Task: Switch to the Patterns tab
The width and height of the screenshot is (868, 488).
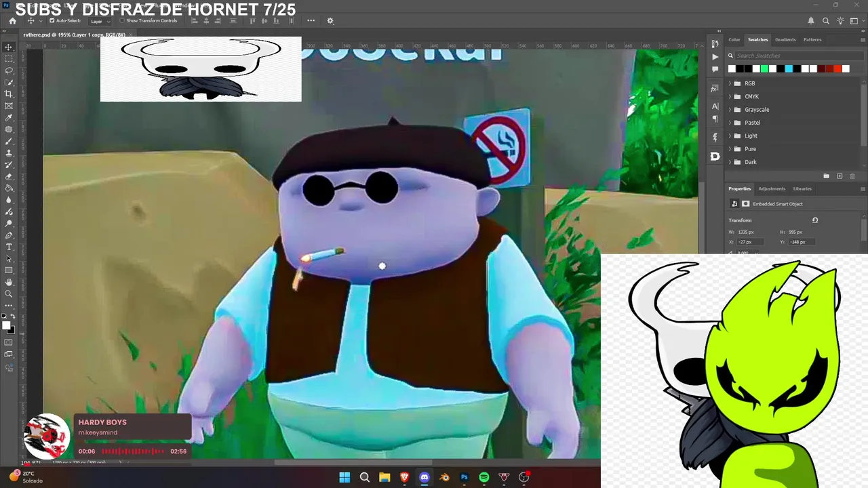Action: pos(812,40)
